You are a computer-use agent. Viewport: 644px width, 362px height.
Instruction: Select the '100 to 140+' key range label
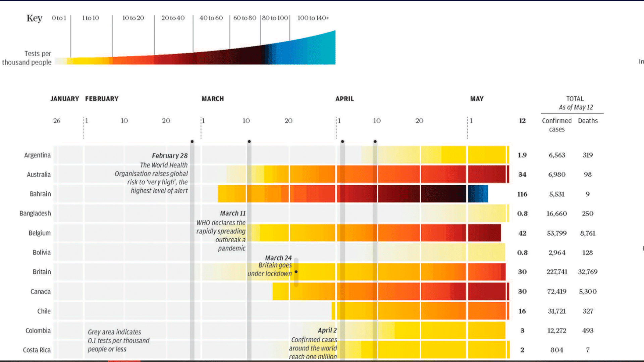(313, 18)
